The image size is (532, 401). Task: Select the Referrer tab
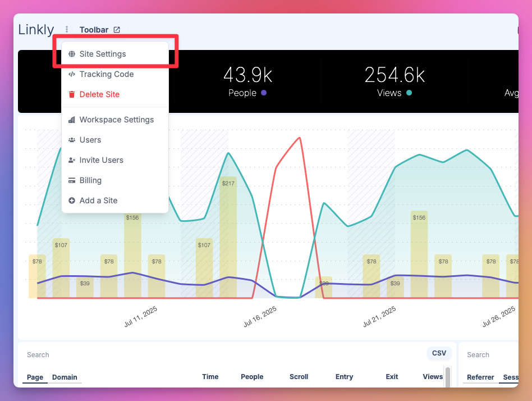tap(480, 377)
